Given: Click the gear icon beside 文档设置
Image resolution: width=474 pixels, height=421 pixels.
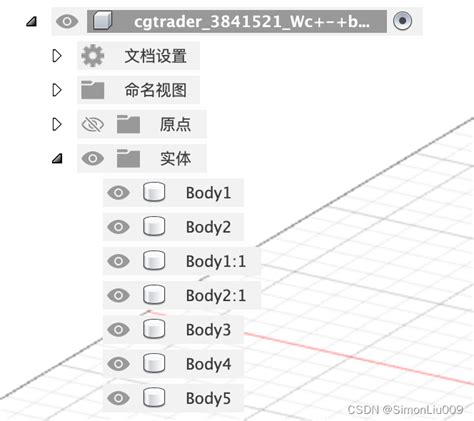Looking at the screenshot, I should [x=93, y=56].
